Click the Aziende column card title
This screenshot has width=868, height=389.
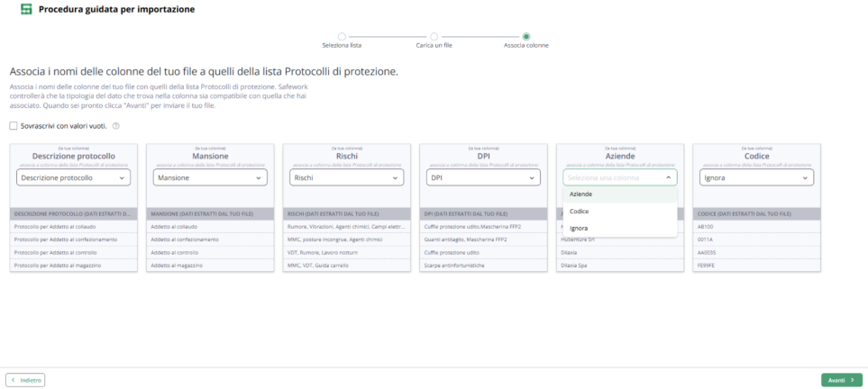click(620, 157)
